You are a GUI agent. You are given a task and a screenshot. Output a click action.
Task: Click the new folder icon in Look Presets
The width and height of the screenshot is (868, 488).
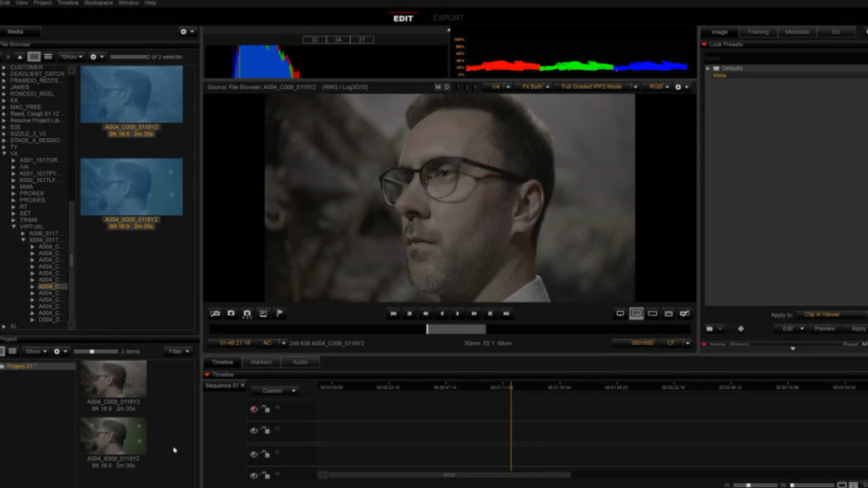pyautogui.click(x=709, y=329)
